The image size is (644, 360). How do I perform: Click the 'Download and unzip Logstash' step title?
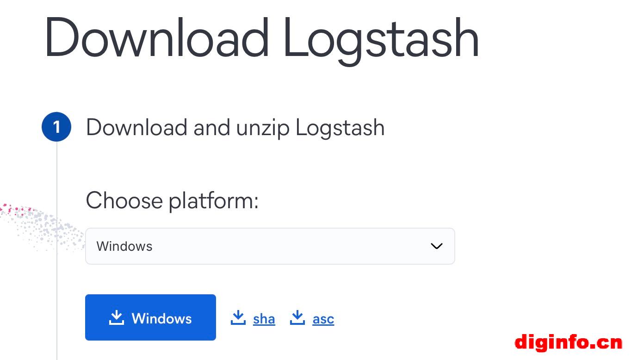coord(235,127)
